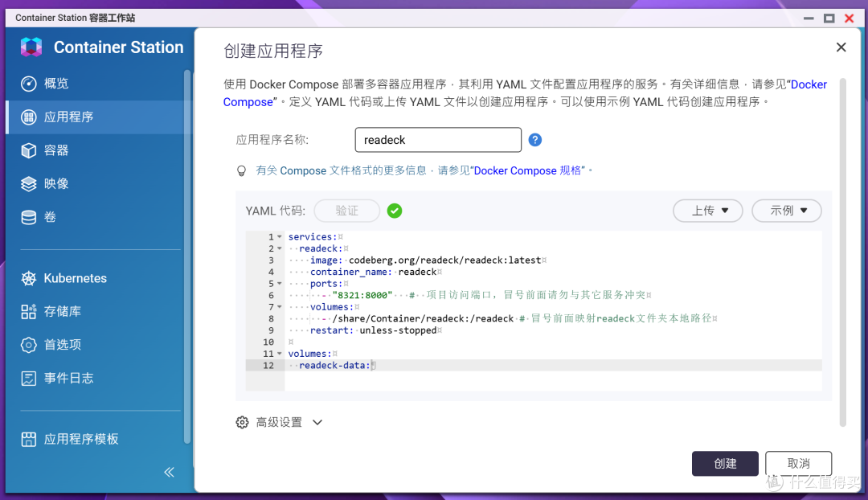This screenshot has width=868, height=500.
Task: Click the "8321:8000" port mapping text
Action: (x=362, y=295)
